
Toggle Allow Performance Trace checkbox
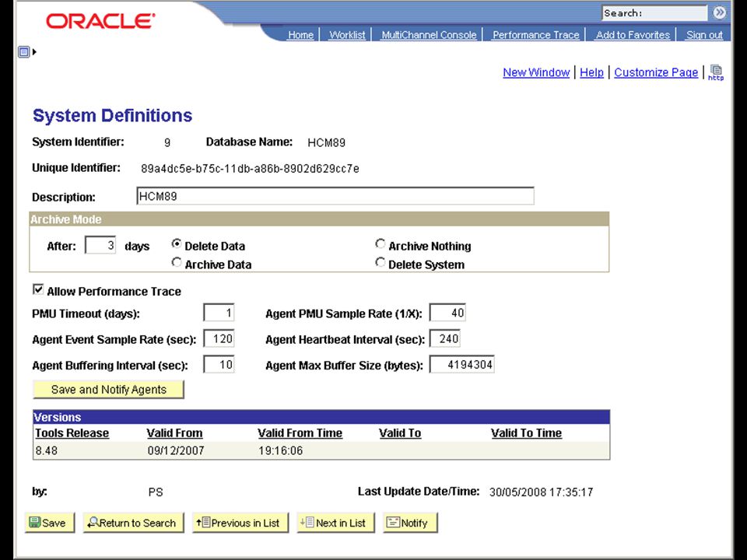click(38, 289)
